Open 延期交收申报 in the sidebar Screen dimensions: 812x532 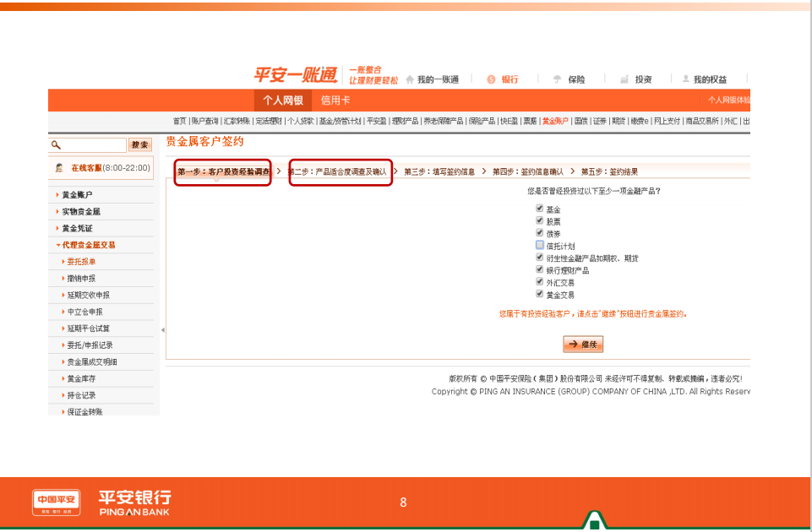pos(88,295)
